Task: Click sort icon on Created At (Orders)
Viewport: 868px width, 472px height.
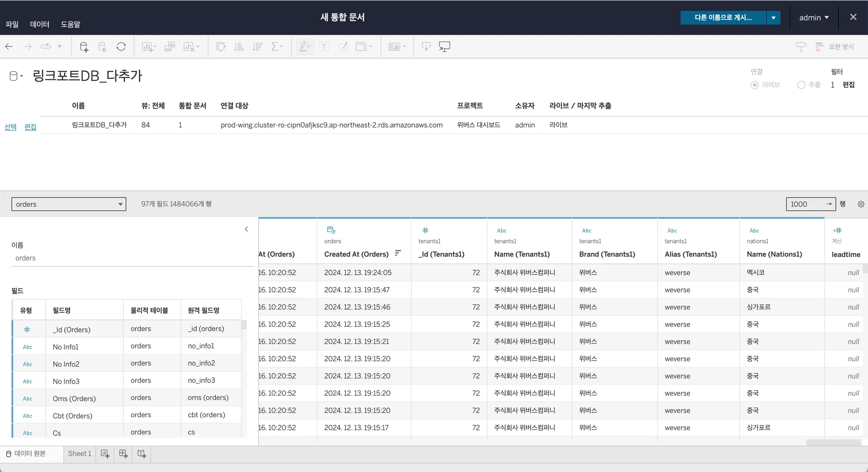Action: pyautogui.click(x=398, y=253)
